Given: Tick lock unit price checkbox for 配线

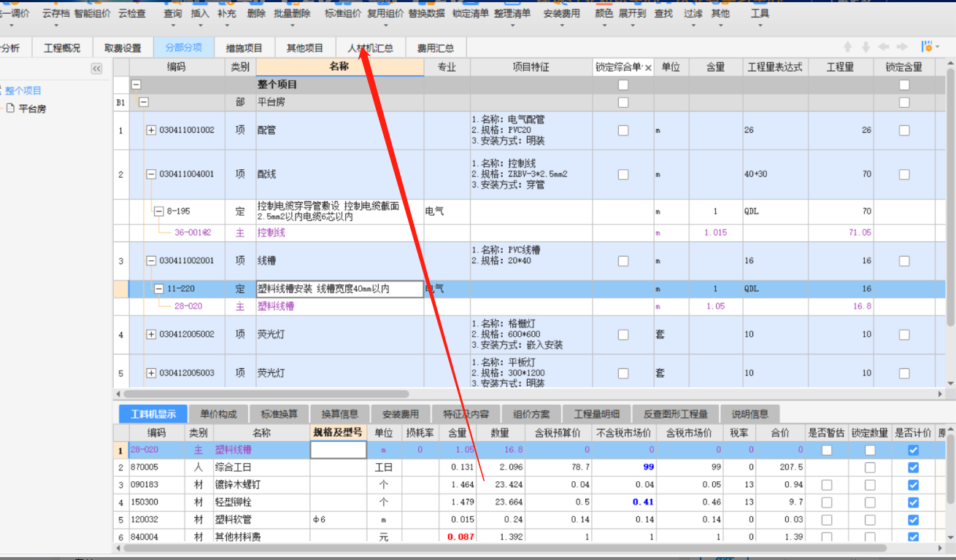Looking at the screenshot, I should pos(622,175).
